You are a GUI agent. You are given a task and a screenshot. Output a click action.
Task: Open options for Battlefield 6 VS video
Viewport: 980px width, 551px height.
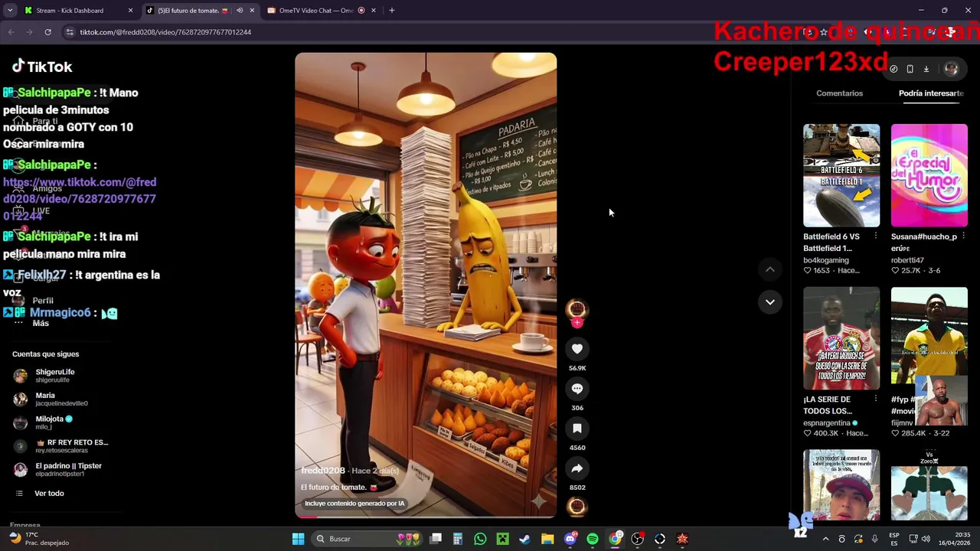click(x=876, y=236)
